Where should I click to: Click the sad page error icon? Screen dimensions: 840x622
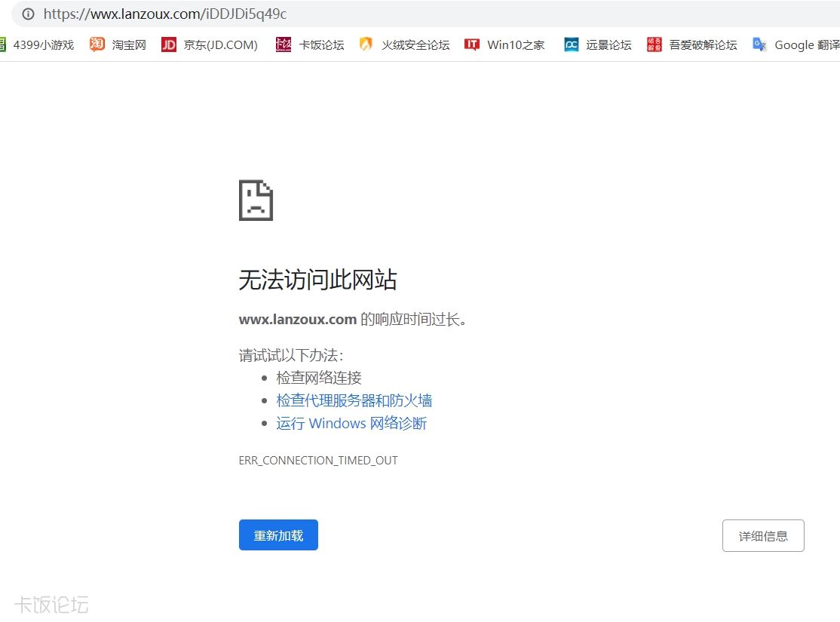point(256,200)
